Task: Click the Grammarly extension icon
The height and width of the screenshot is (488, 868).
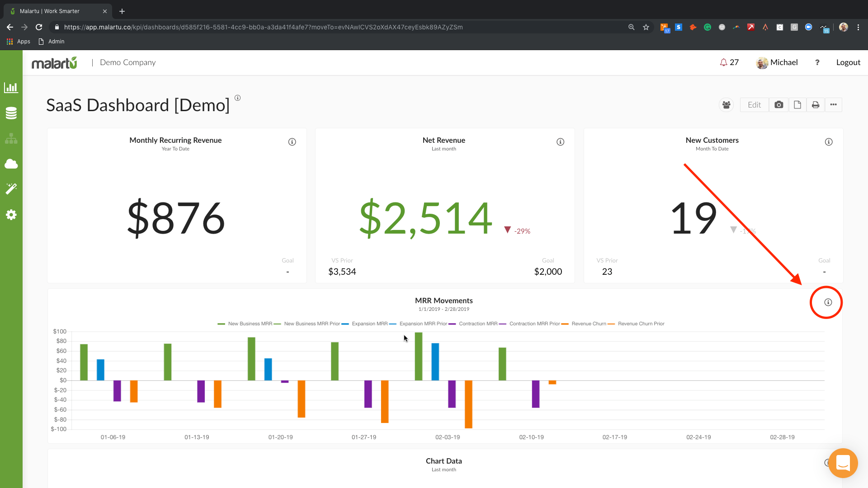Action: [x=708, y=27]
